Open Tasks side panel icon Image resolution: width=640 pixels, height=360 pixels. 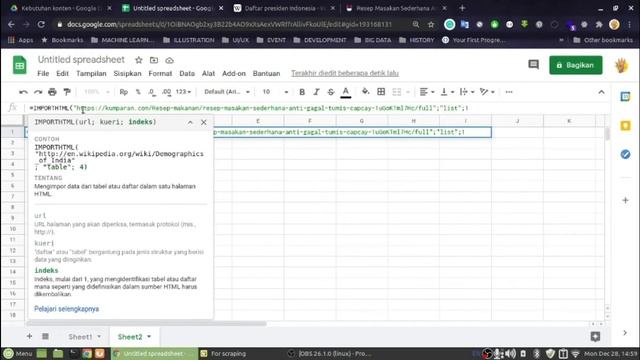click(625, 154)
